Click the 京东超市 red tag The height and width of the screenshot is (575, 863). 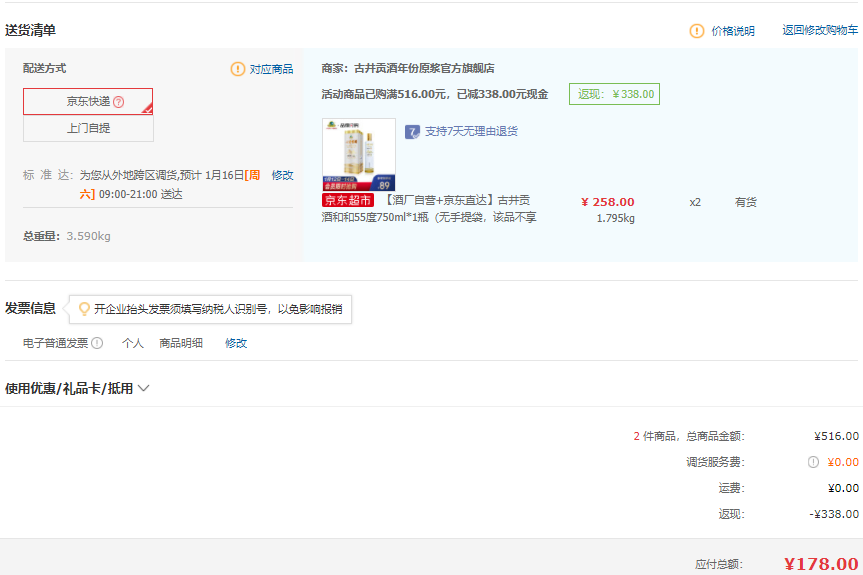pyautogui.click(x=348, y=200)
